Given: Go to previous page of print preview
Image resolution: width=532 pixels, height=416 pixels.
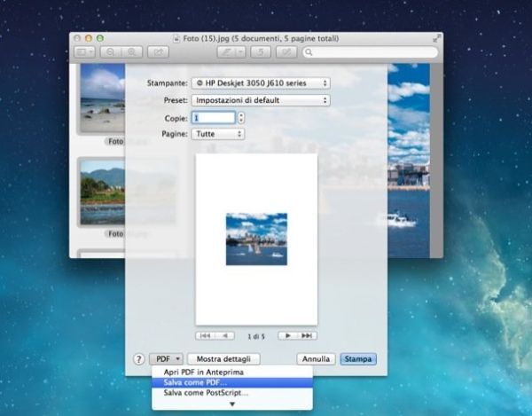Looking at the screenshot, I should (x=225, y=336).
